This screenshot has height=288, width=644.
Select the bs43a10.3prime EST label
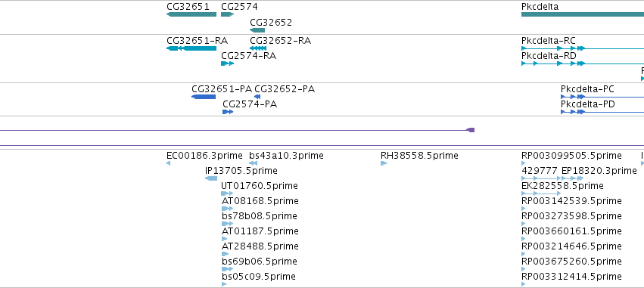click(x=286, y=156)
